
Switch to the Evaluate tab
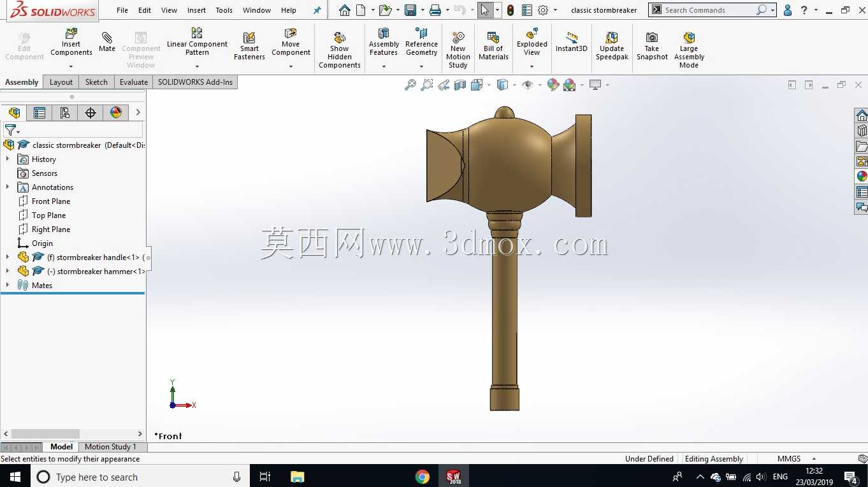pos(134,82)
